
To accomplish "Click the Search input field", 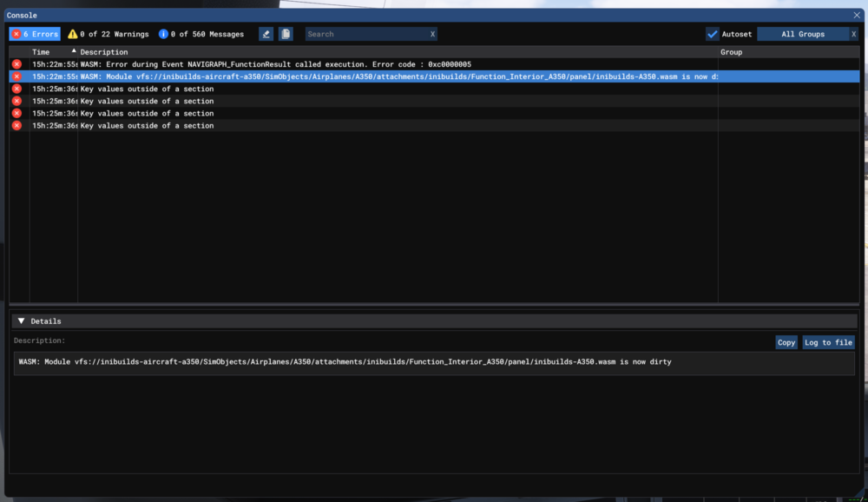I will pos(365,34).
